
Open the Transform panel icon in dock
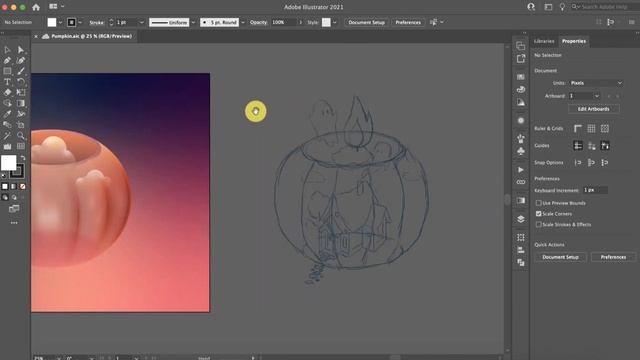pyautogui.click(x=521, y=238)
